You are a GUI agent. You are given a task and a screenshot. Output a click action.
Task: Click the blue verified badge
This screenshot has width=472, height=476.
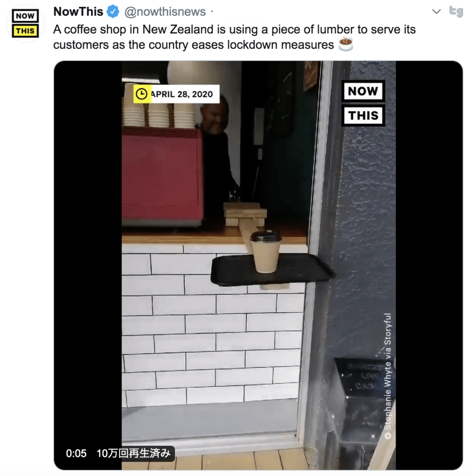click(113, 12)
